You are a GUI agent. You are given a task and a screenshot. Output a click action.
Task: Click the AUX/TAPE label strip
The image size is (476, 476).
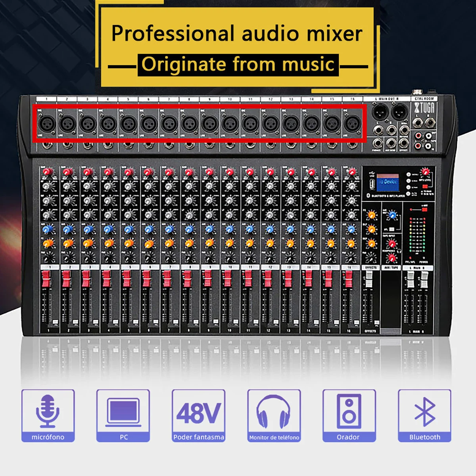pyautogui.click(x=392, y=268)
